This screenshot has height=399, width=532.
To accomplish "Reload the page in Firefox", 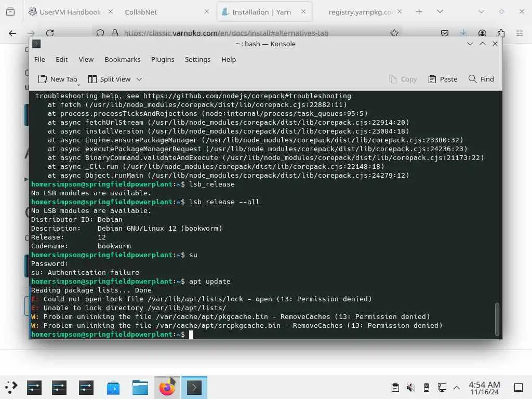I will pos(50,33).
